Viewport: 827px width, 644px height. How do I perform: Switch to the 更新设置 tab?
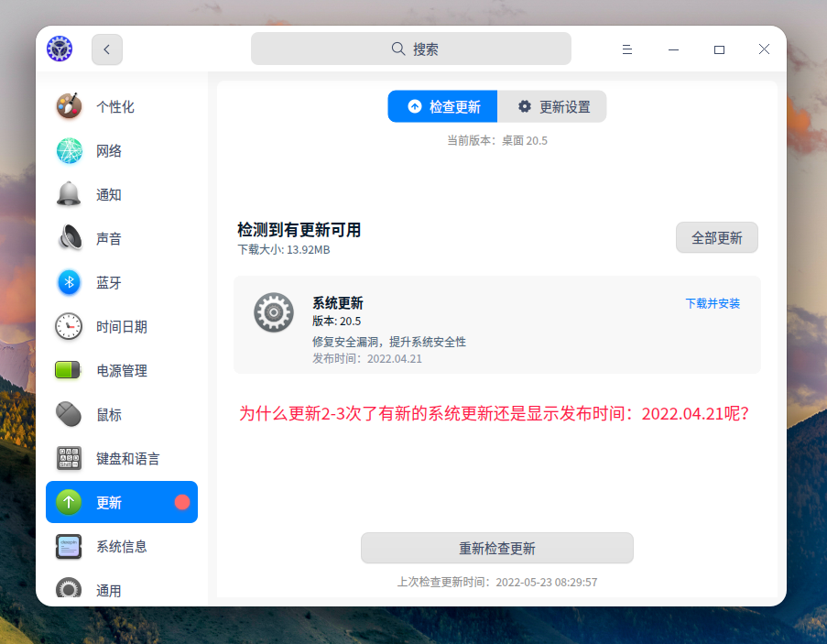[552, 106]
